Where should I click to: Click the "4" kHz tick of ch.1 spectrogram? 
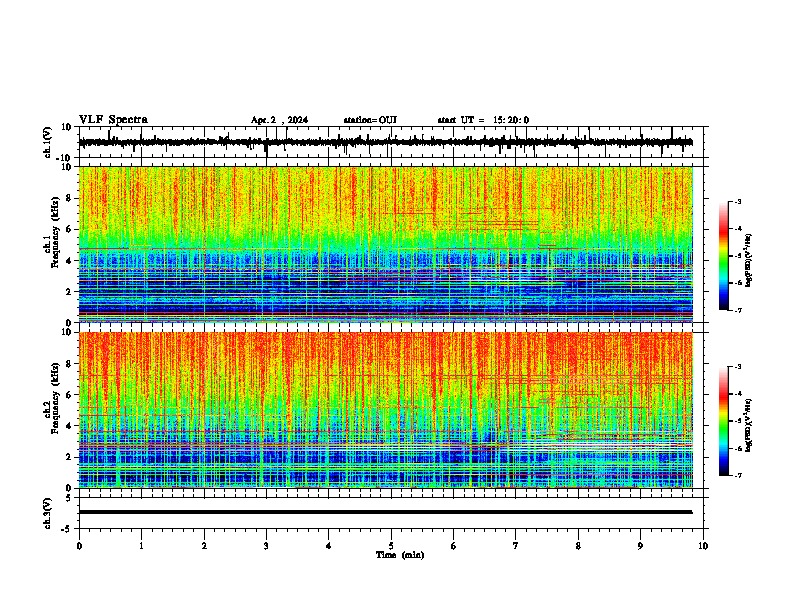[69, 261]
